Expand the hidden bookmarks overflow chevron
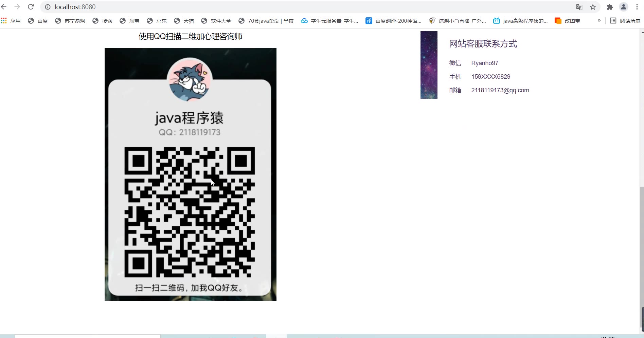 (599, 20)
